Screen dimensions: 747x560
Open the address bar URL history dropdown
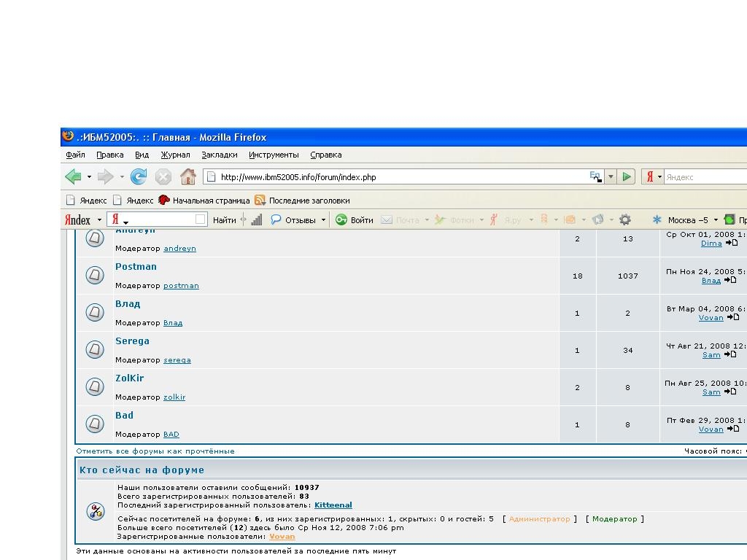click(611, 176)
